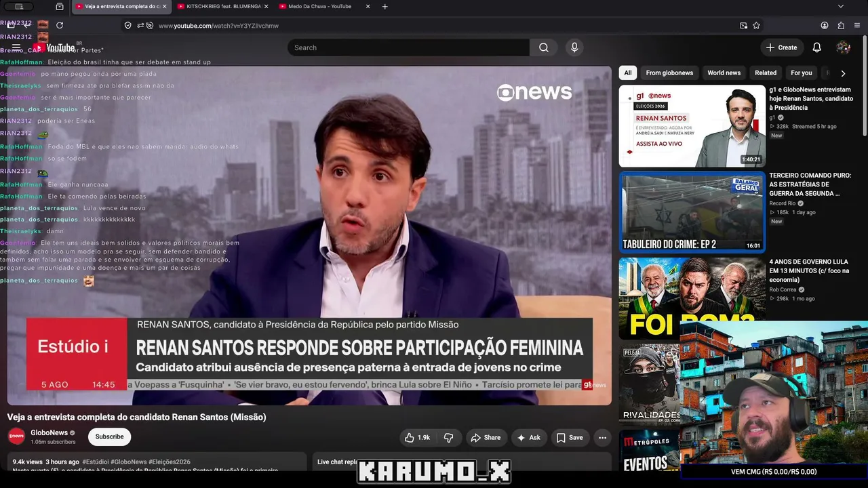Open the YouTube guide hamburger menu
Viewport: 868px width, 488px height.
pyautogui.click(x=16, y=47)
